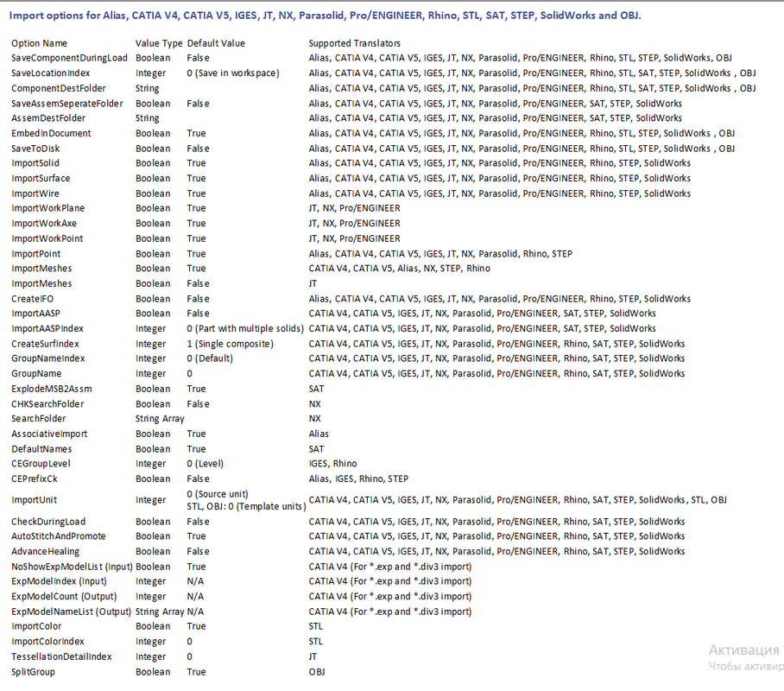Click 'String Array' type in SearchFolder row
The width and height of the screenshot is (784, 691).
pos(160,419)
